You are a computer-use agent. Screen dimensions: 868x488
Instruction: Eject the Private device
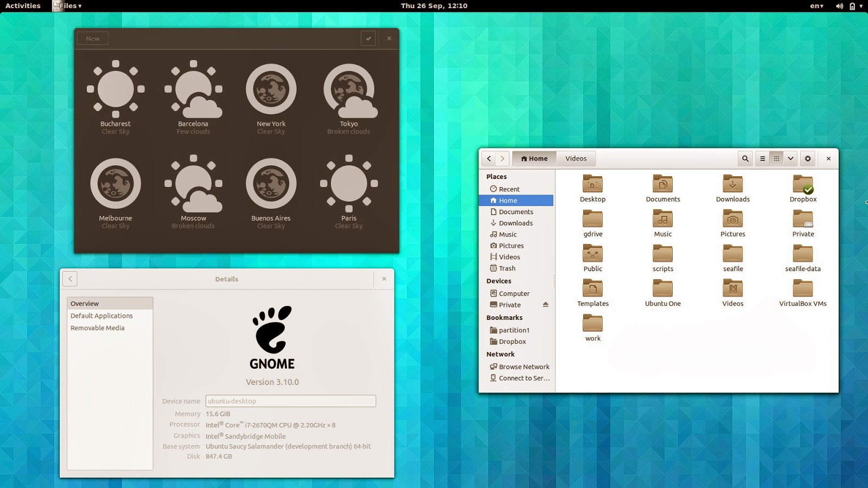[545, 305]
